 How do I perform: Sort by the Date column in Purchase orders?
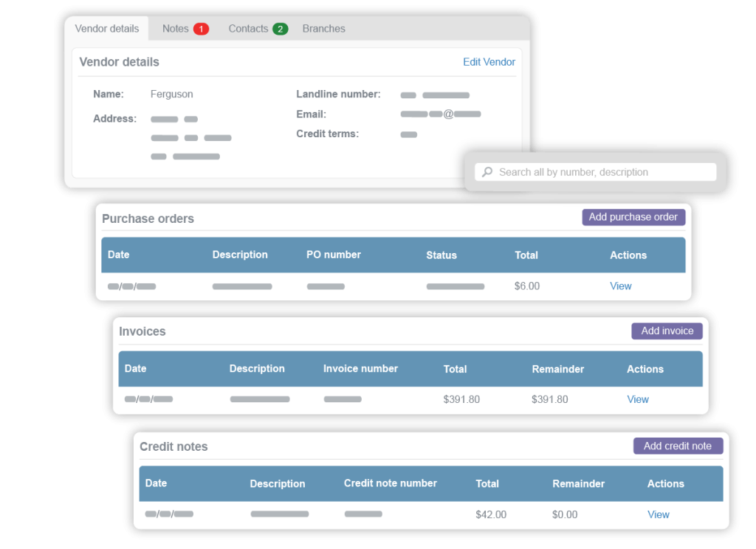point(118,255)
